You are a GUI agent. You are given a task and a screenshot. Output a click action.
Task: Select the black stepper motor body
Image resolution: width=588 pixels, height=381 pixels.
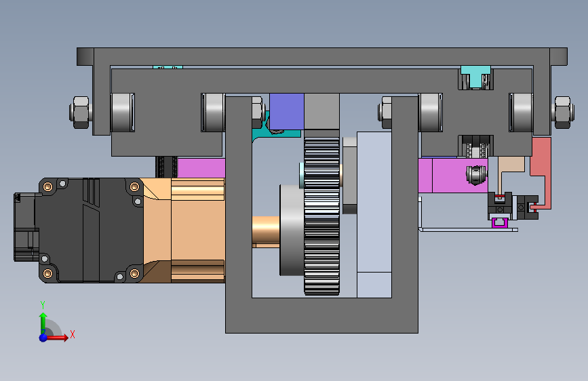(x=90, y=230)
